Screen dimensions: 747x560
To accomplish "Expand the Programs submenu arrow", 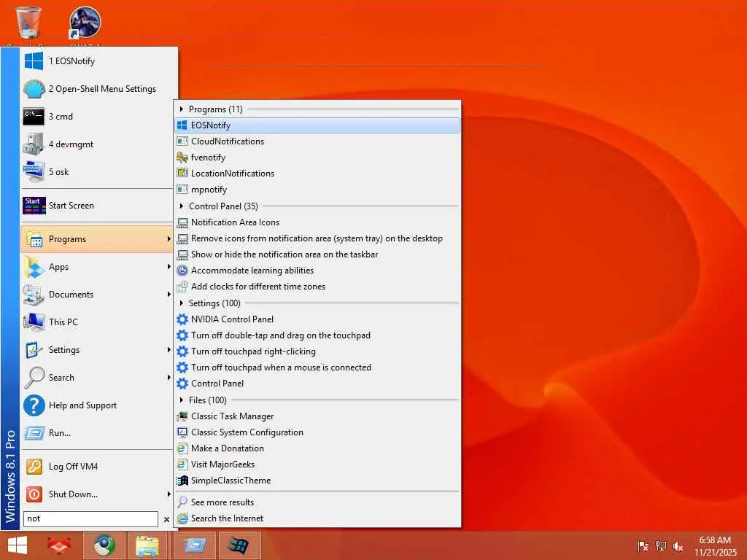I will point(169,238).
